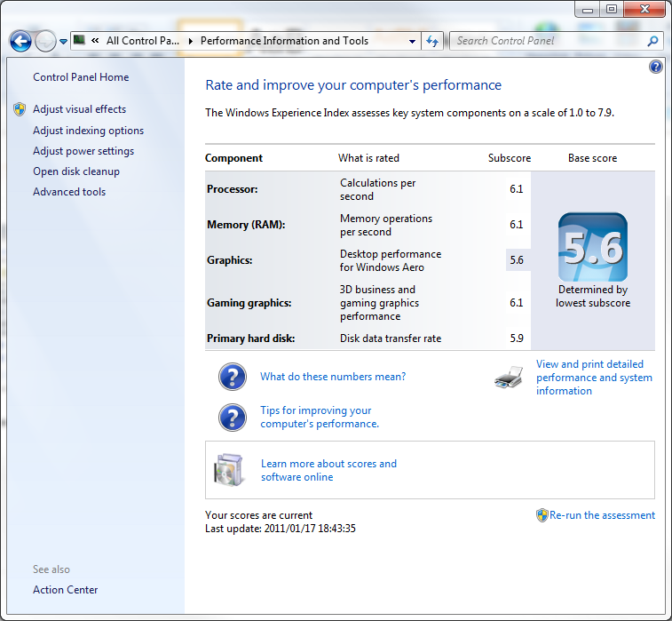Open Adjust visual effects

[79, 109]
